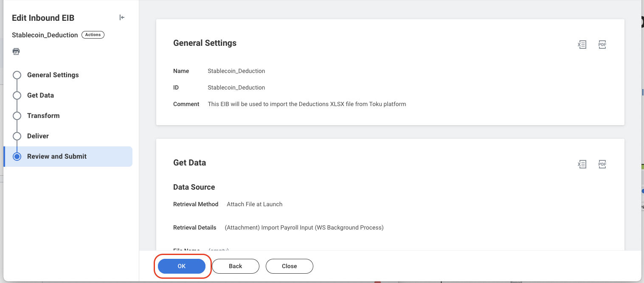This screenshot has width=644, height=283.
Task: Click the Name value Stablecoin_Deduction
Action: [x=236, y=71]
